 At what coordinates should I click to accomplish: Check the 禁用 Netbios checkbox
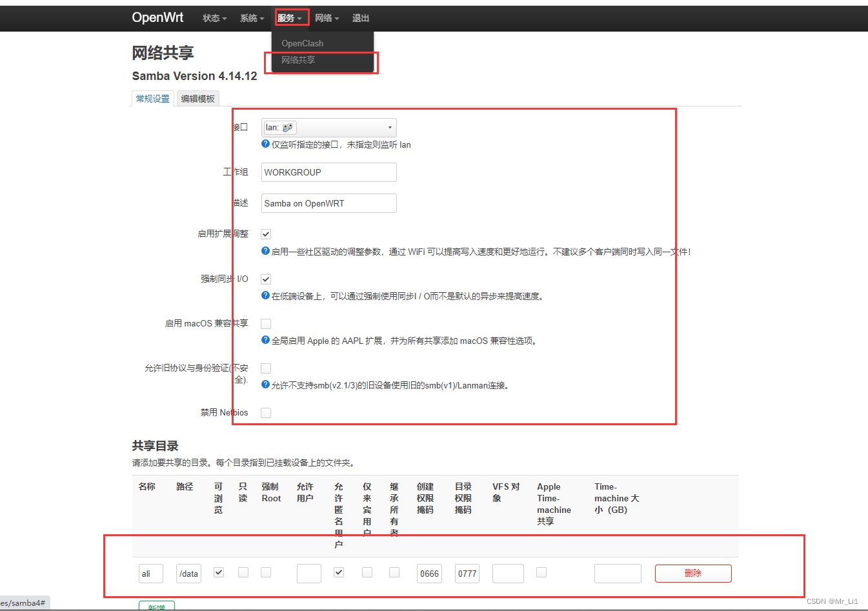265,412
